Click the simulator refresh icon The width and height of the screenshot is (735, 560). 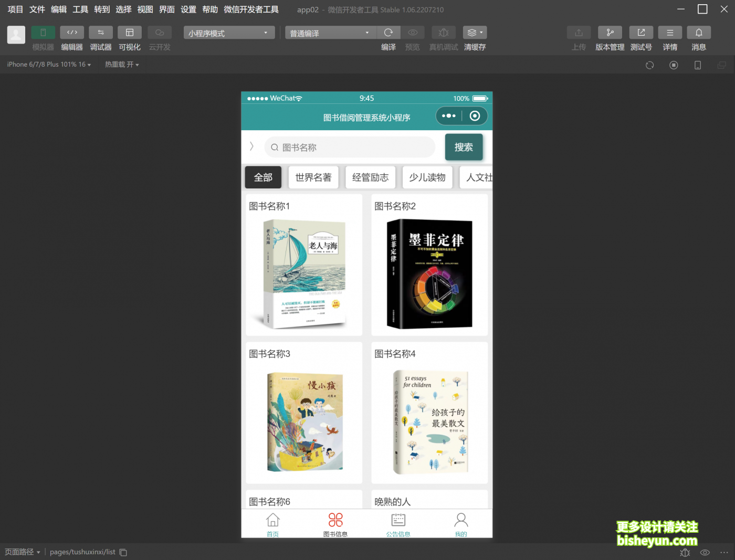(650, 65)
